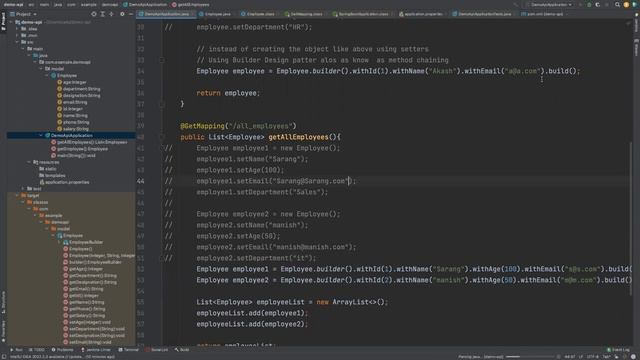Screen dimensions: 640x360
Task: Switch to Employee.class editor tab
Action: 260,14
